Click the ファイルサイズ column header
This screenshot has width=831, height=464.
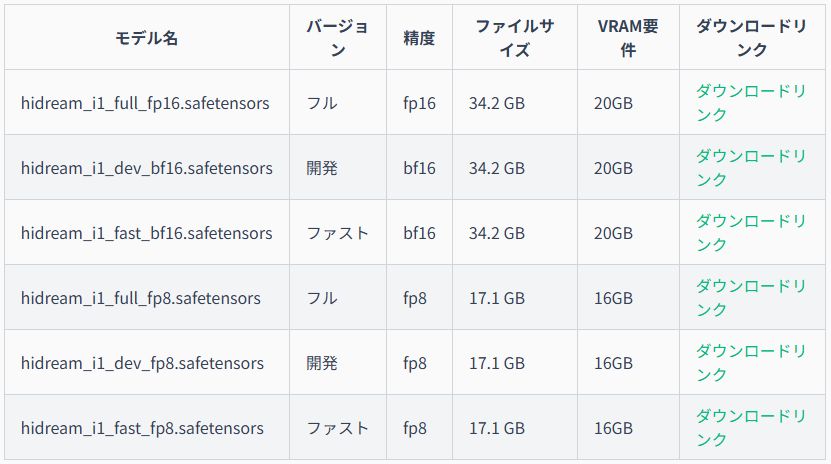tap(515, 38)
